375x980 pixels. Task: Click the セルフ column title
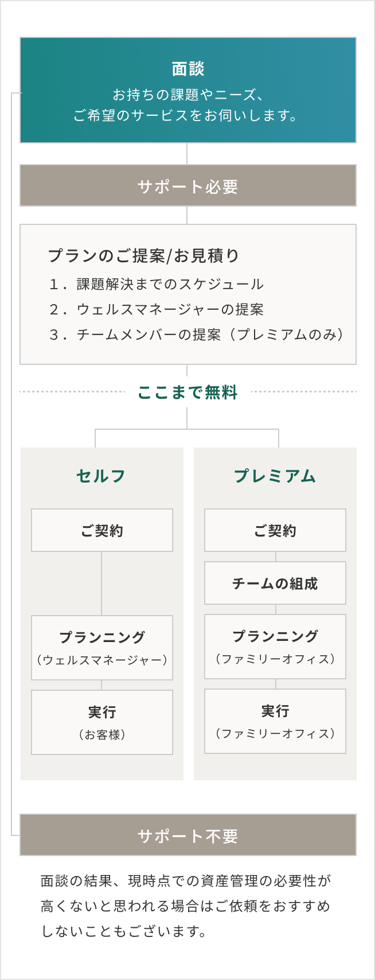pos(101,476)
